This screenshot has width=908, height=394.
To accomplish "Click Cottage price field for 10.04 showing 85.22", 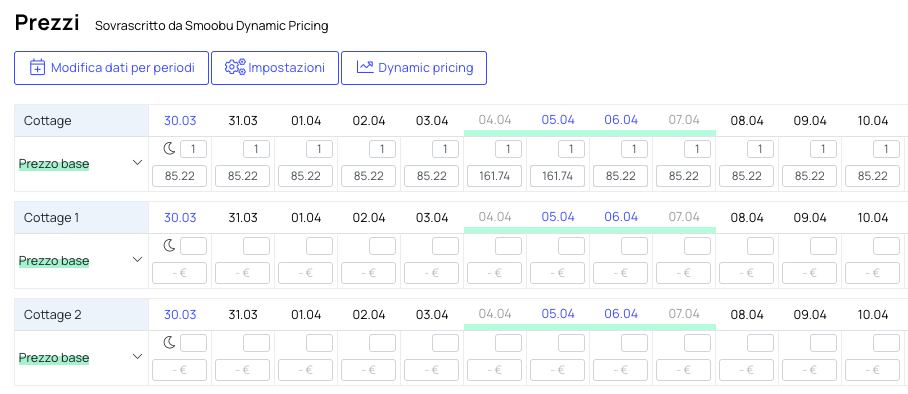I will point(872,176).
